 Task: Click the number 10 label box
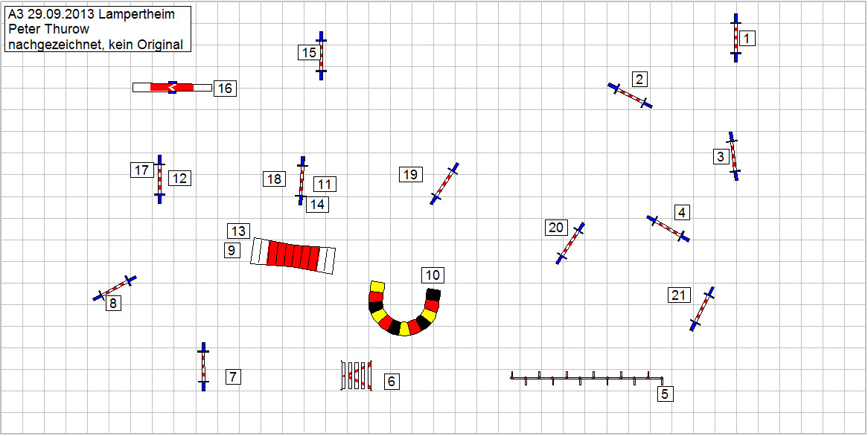tap(433, 275)
